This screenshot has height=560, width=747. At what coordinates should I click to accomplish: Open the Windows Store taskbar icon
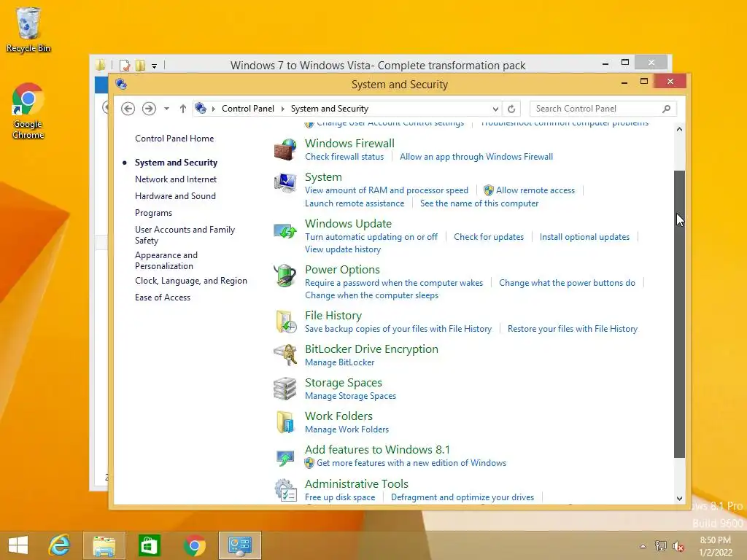point(149,545)
